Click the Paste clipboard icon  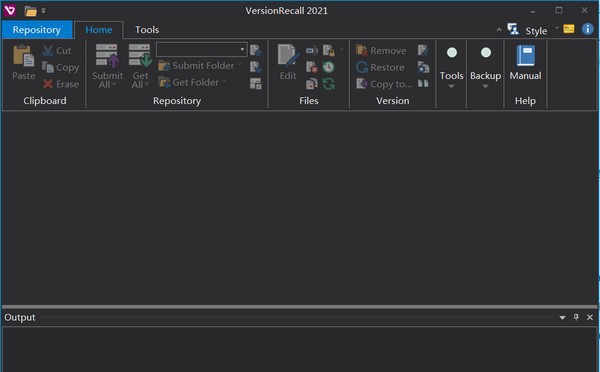coord(23,55)
